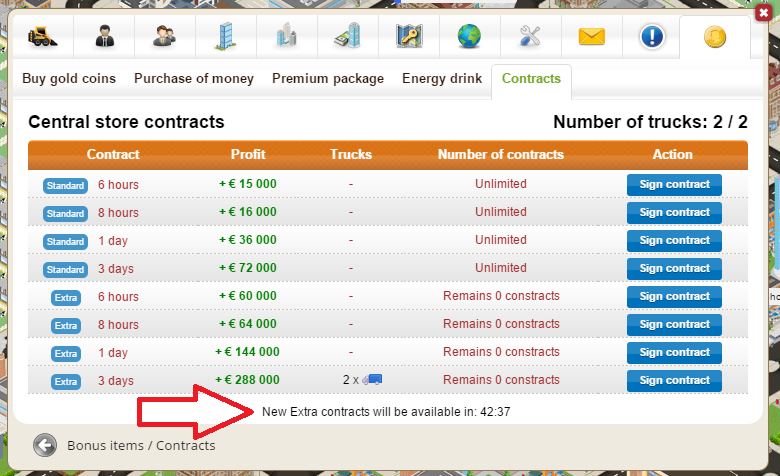Open the building with money stack icon
The height and width of the screenshot is (476, 780).
(x=347, y=38)
